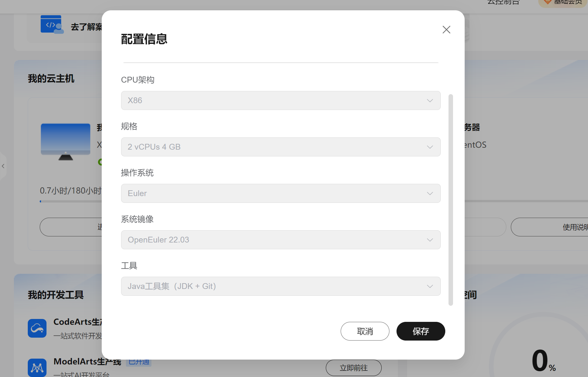The height and width of the screenshot is (377, 588).
Task: Click the 立即前往 button for ModelArts
Action: (x=354, y=368)
